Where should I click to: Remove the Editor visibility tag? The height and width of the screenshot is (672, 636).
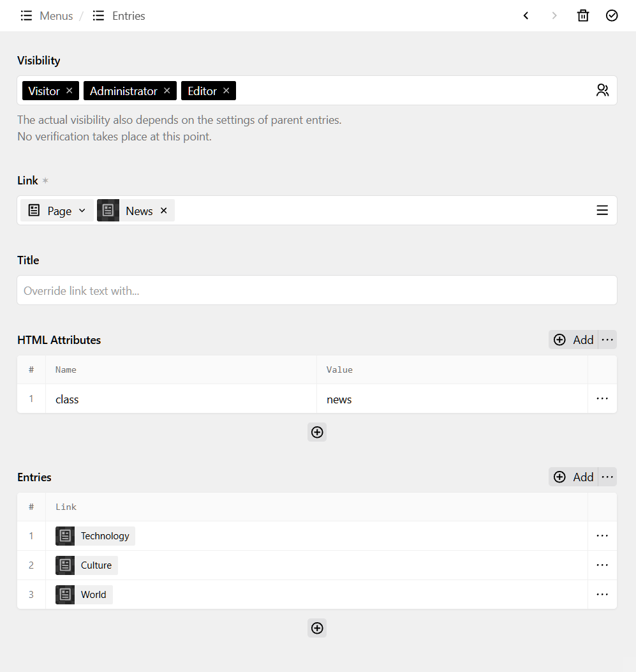[226, 91]
